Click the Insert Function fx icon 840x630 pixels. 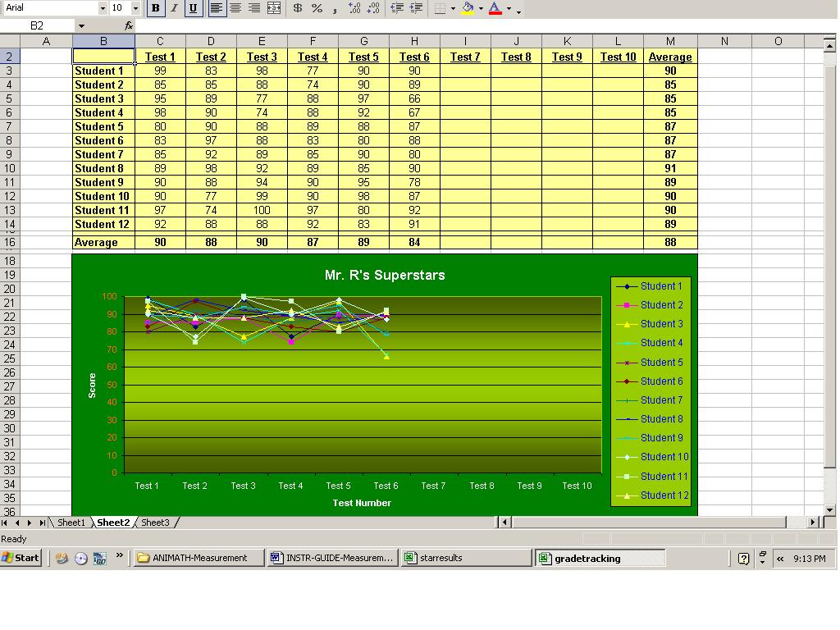129,25
